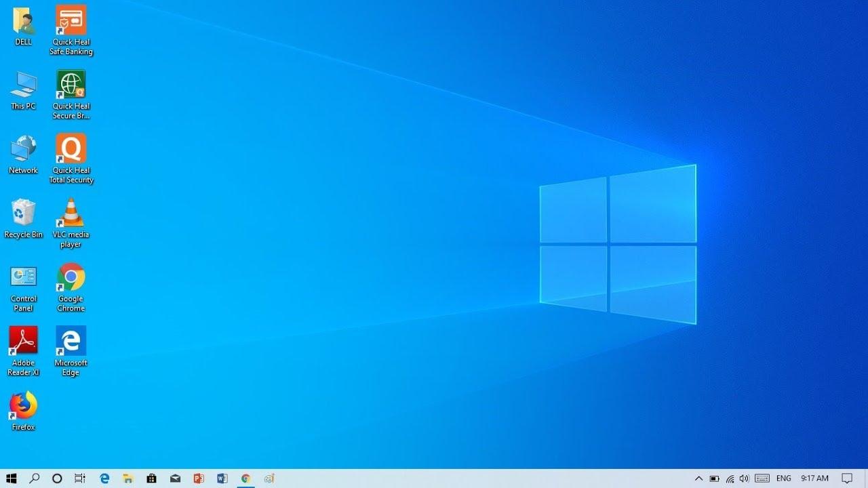Open the Recycle Bin
This screenshot has width=868, height=488.
(23, 211)
